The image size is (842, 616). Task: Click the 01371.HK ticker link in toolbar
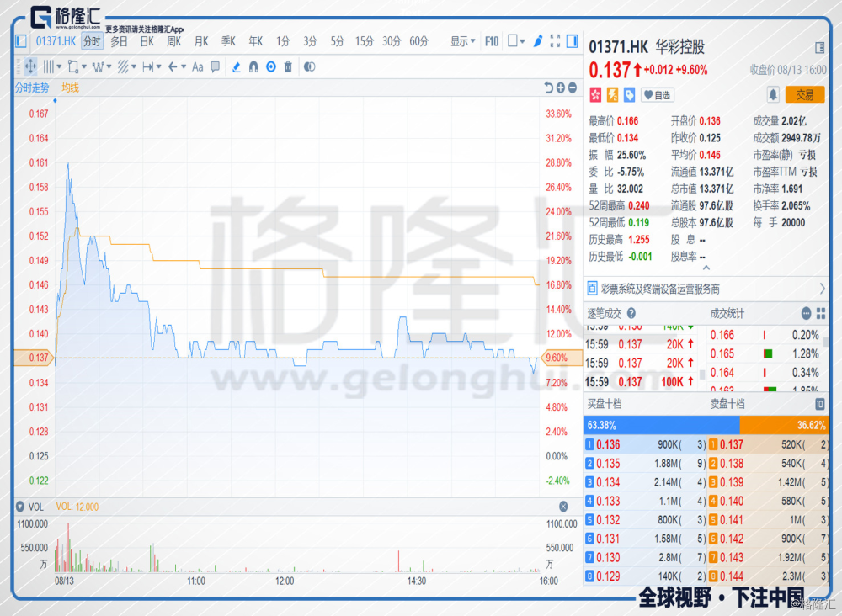coord(56,40)
